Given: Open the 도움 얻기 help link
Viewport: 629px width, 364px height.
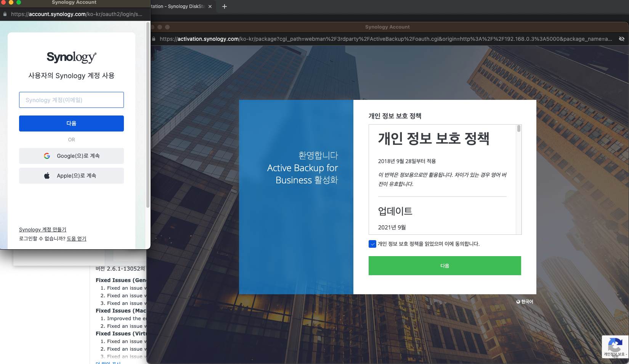Looking at the screenshot, I should (x=77, y=239).
